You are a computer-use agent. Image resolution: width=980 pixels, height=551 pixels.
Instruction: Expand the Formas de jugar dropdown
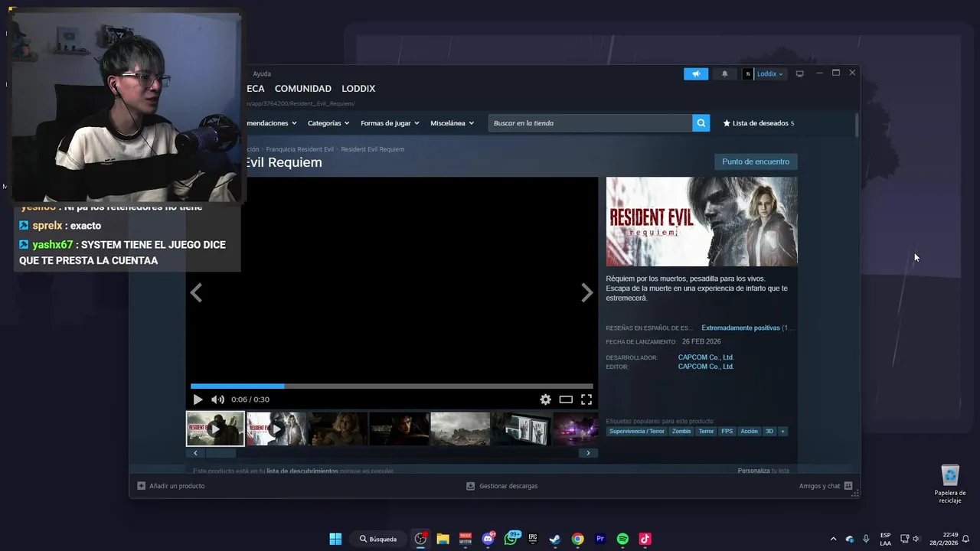390,123
